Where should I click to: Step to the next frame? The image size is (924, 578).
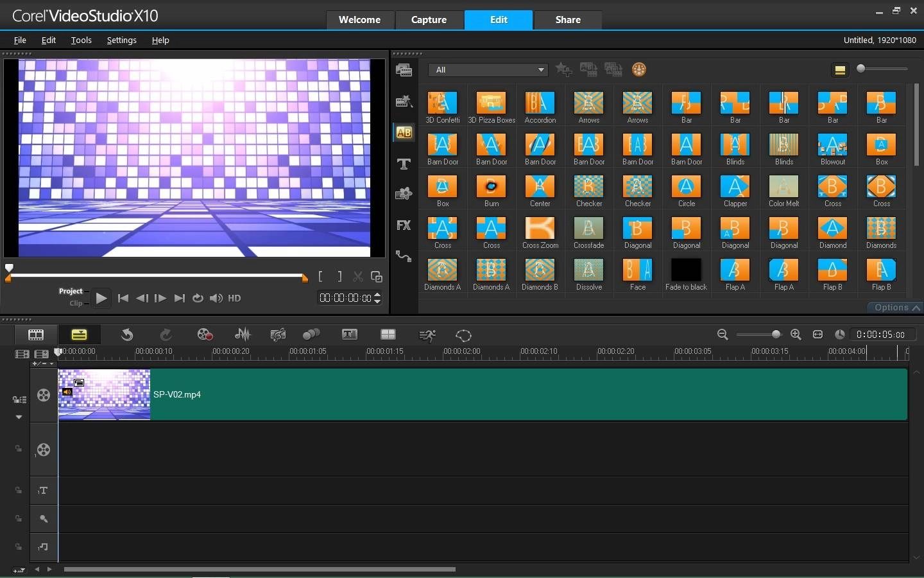point(160,298)
